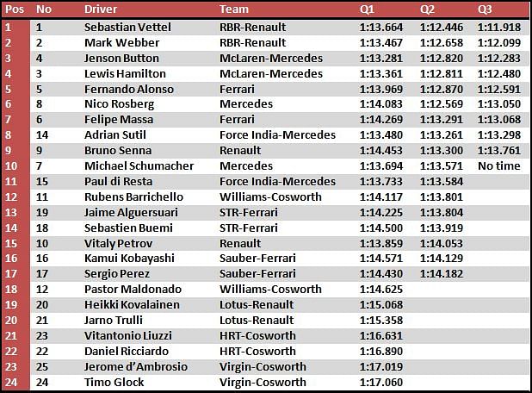This screenshot has width=532, height=393.
Task: Click the Team column header
Action: point(234,9)
